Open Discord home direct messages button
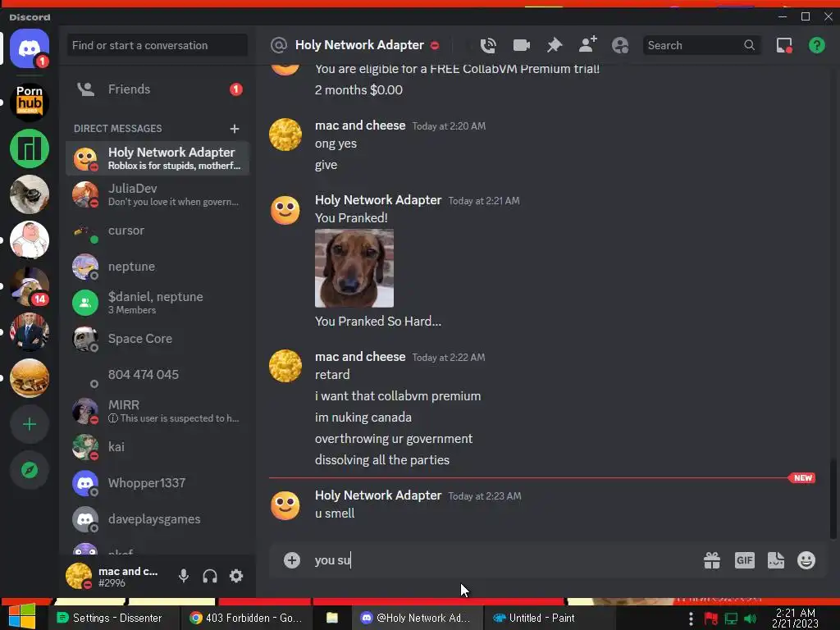The height and width of the screenshot is (630, 840). click(x=30, y=48)
